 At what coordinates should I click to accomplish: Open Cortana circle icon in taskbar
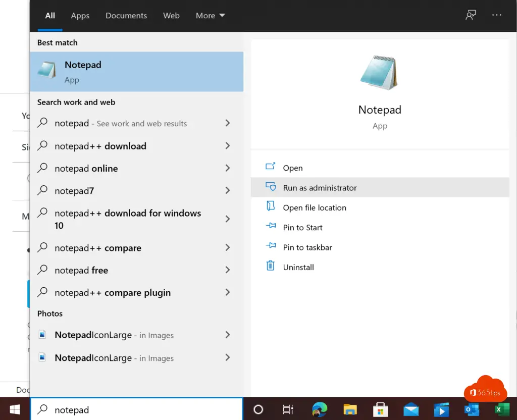[258, 409]
